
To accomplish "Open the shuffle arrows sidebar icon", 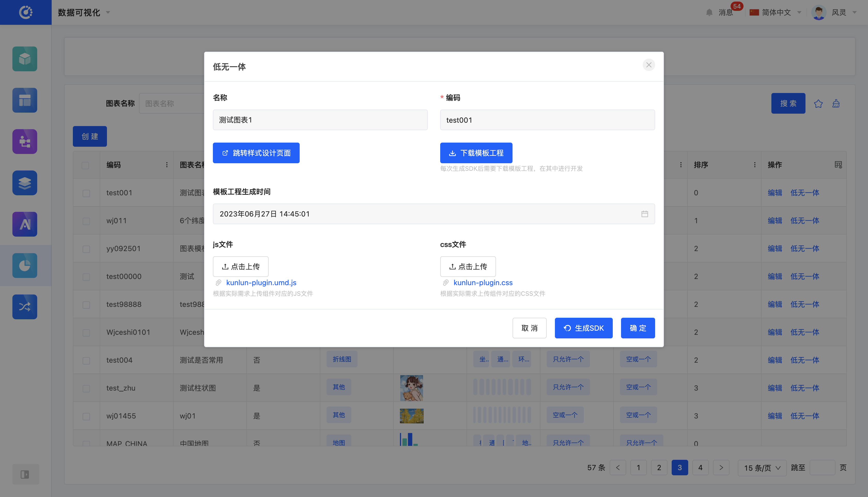I will 25,307.
